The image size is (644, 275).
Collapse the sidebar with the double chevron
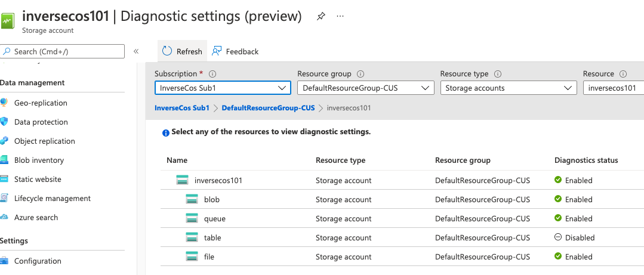coord(136,51)
